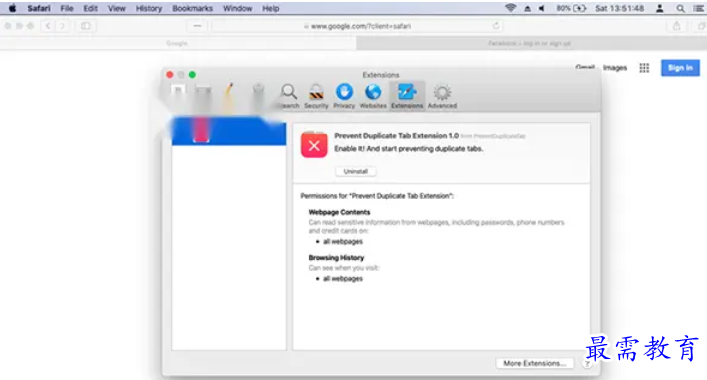
Task: Go forward with Safari's forward arrow
Action: click(62, 26)
